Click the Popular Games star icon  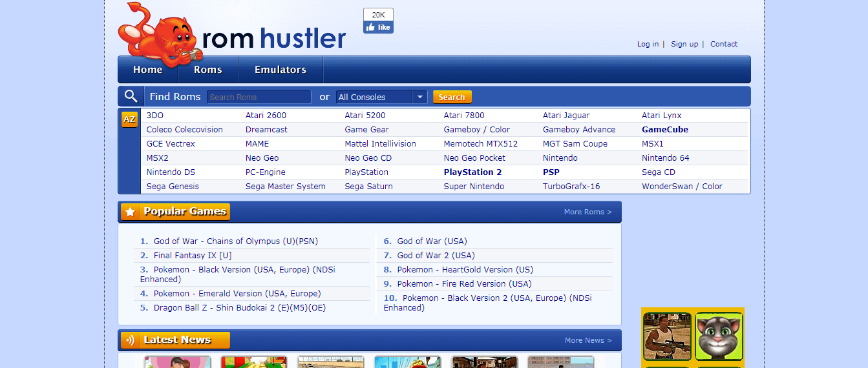pos(130,212)
